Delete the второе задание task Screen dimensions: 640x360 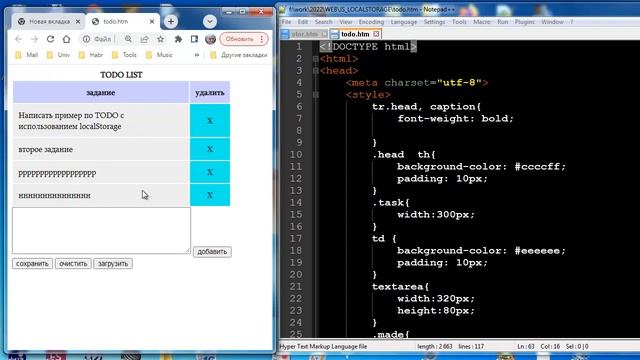[x=210, y=149]
